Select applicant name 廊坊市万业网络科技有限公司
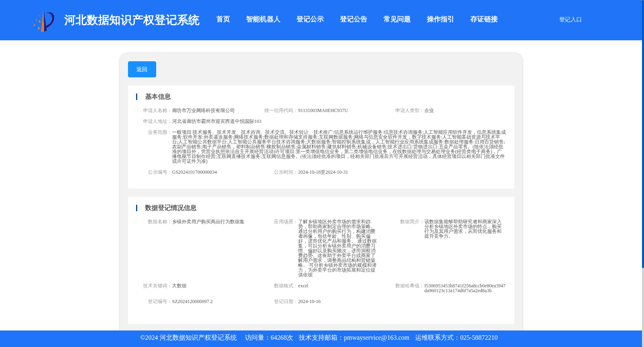Screen dimensions: 644x347 [x=203, y=110]
